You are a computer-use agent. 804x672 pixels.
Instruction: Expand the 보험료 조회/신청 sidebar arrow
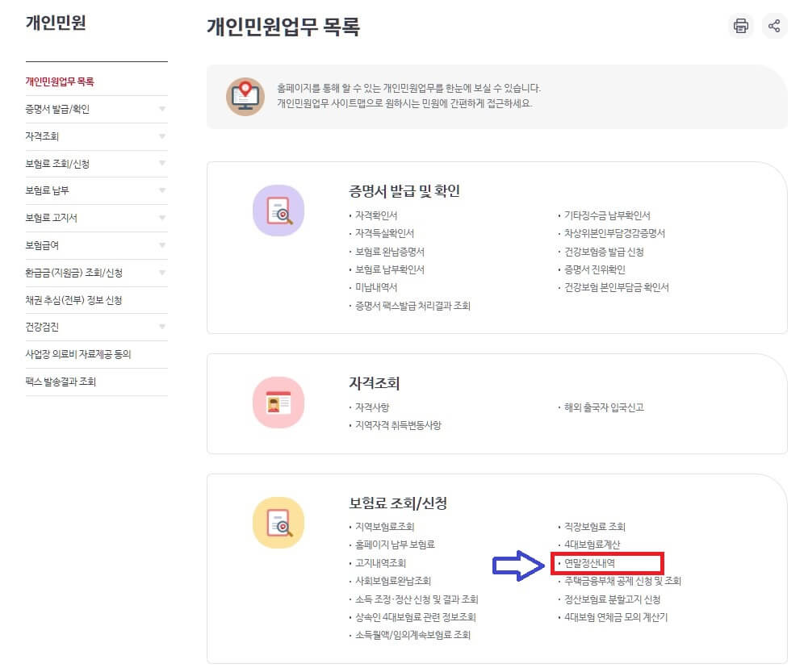coord(162,164)
